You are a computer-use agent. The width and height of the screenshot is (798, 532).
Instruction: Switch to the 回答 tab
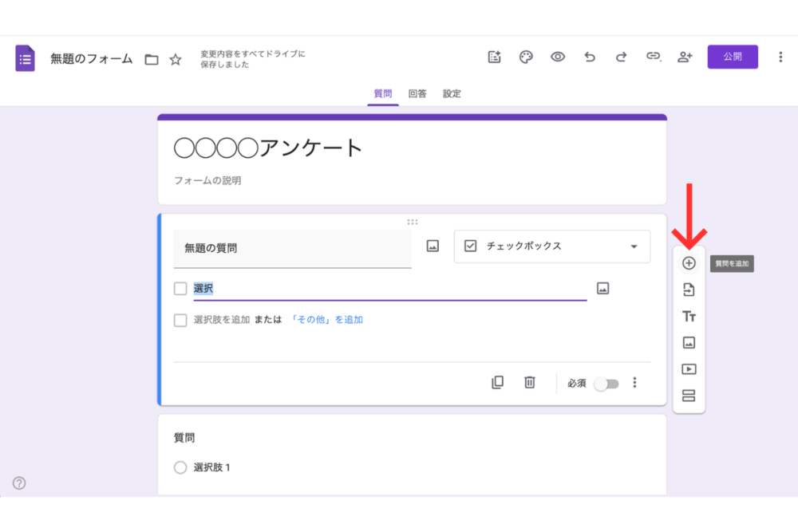pos(418,93)
